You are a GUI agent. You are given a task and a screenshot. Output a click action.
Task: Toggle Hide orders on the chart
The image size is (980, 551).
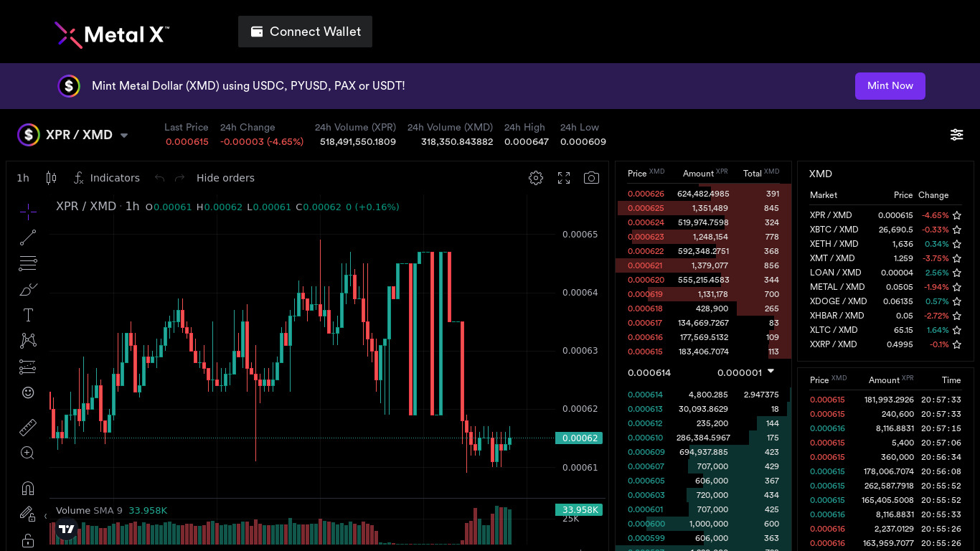pyautogui.click(x=225, y=178)
